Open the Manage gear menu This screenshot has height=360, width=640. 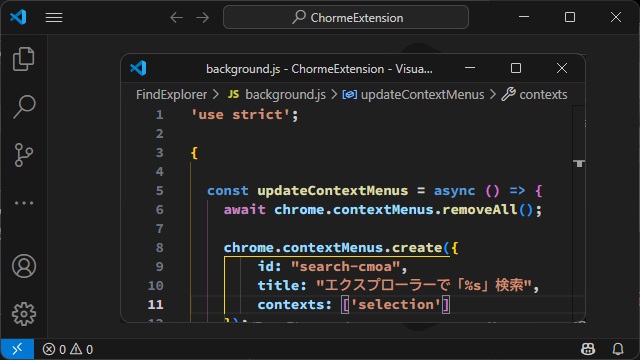click(x=24, y=314)
